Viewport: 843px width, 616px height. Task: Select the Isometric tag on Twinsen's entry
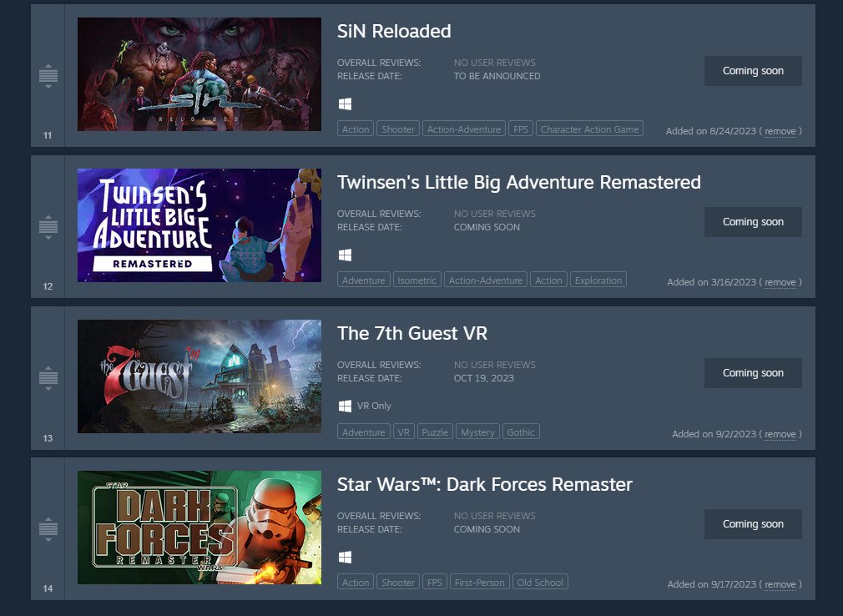click(416, 280)
